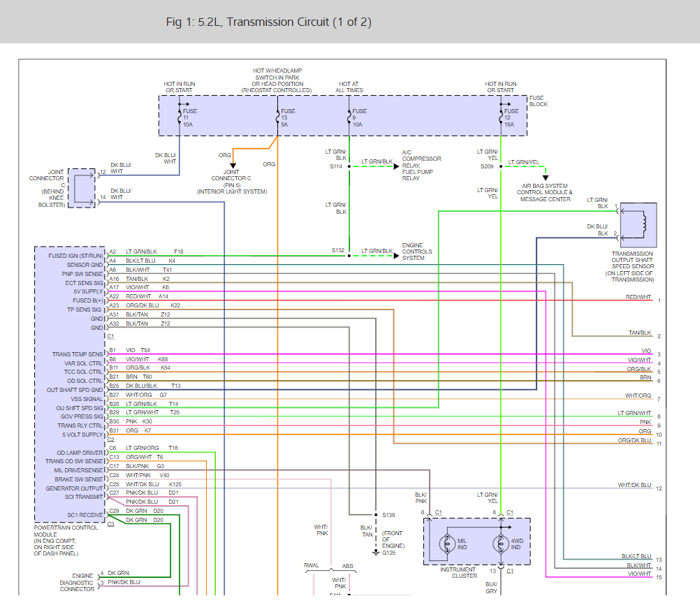Click the output shaft speed sensor coil

643,225
